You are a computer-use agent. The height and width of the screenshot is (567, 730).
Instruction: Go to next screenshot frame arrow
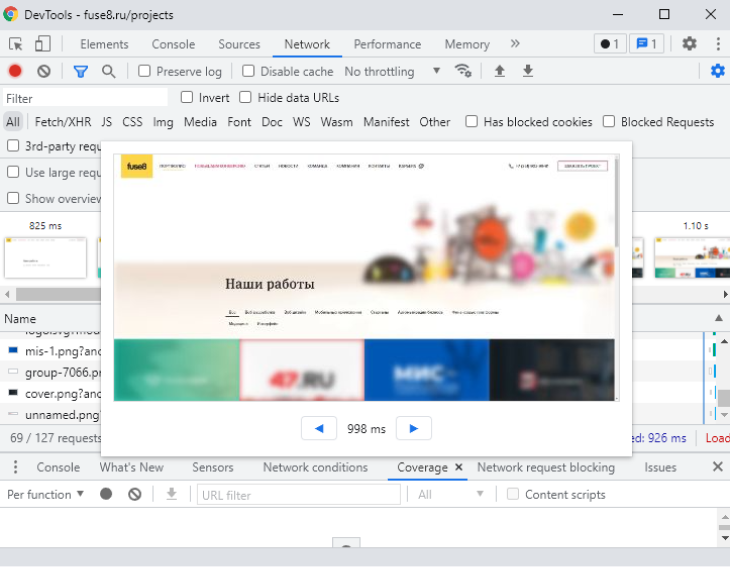[x=413, y=428]
